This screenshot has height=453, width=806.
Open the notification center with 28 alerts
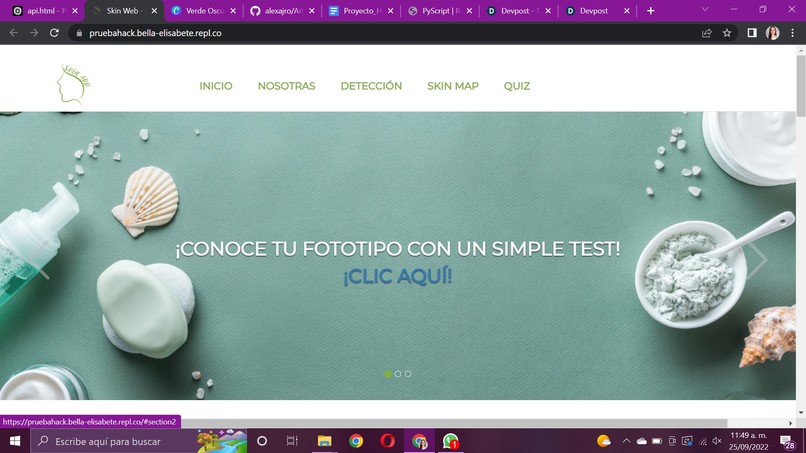click(786, 441)
